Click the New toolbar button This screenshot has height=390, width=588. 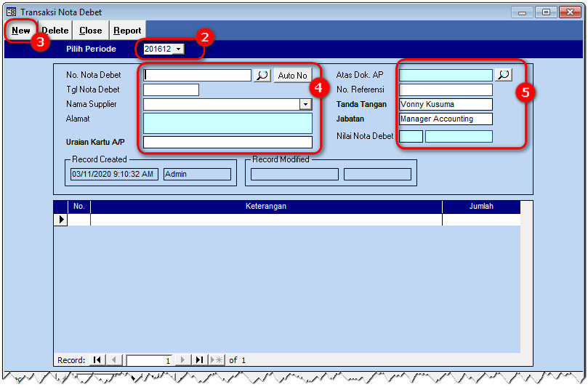[21, 31]
